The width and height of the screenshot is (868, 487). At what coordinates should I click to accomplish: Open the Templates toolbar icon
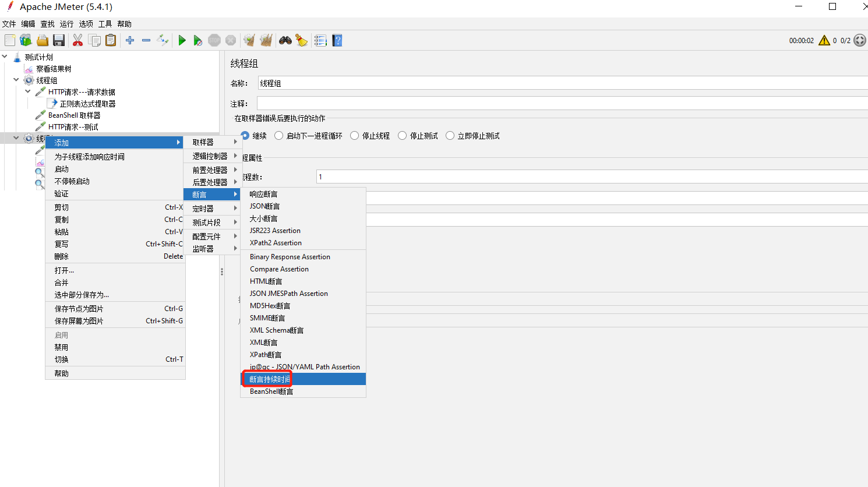point(26,40)
